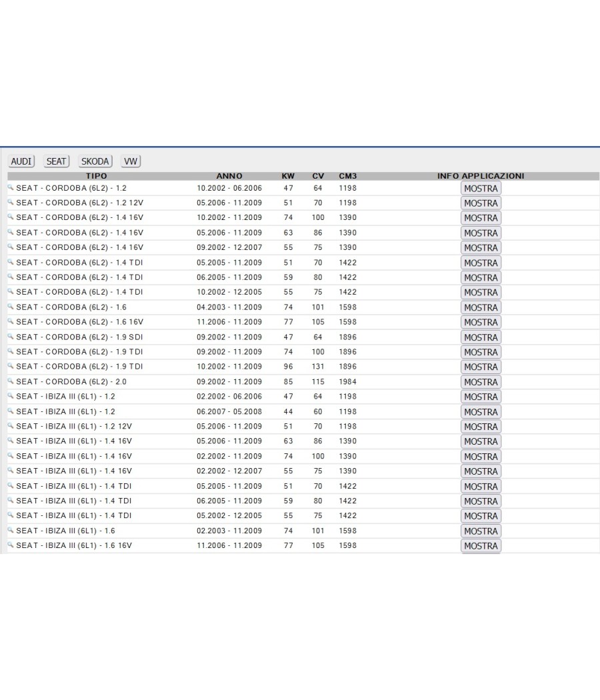This screenshot has height=700, width=600.
Task: Click magnifier on Cordoba 1.4 16V 75 CV row
Action: [x=11, y=247]
